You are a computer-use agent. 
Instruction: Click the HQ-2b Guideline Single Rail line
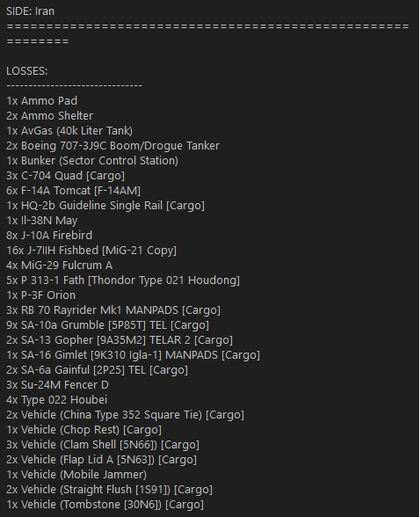pos(105,206)
